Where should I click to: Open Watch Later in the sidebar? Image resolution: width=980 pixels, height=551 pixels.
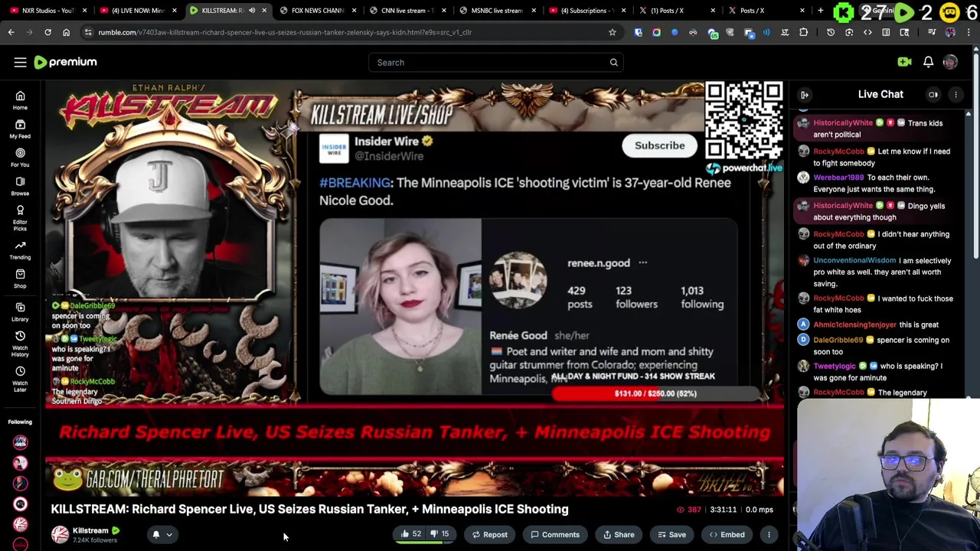20,378
